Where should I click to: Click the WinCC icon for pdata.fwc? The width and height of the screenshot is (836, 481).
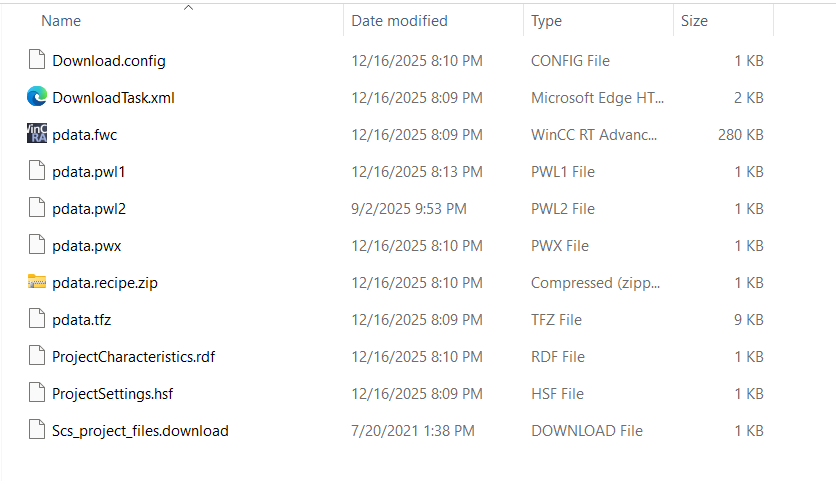37,134
